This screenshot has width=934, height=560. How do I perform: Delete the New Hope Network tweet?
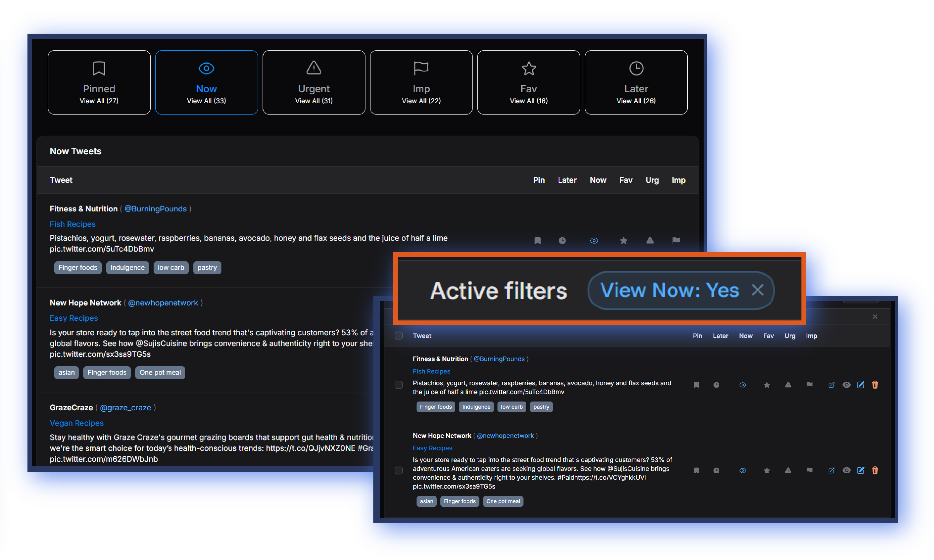875,470
